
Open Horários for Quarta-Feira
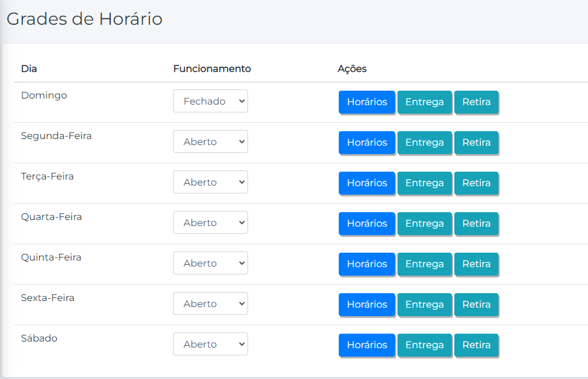(x=367, y=224)
